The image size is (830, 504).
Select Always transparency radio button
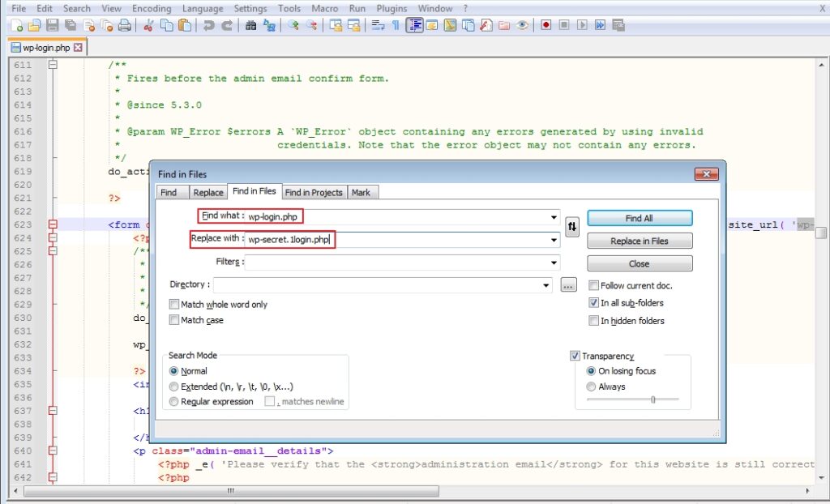pyautogui.click(x=591, y=387)
